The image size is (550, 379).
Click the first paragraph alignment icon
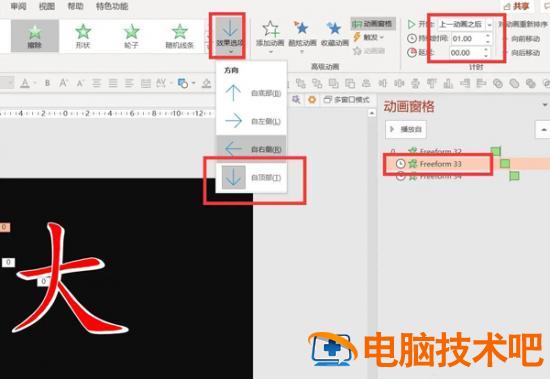pyautogui.click(x=96, y=83)
